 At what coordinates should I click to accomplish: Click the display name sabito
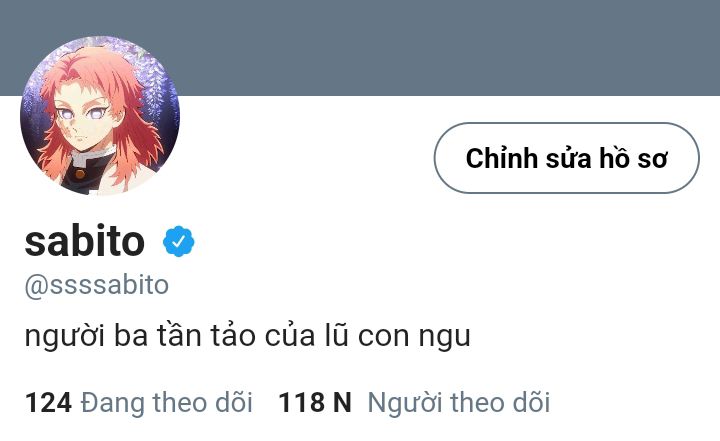[85, 241]
